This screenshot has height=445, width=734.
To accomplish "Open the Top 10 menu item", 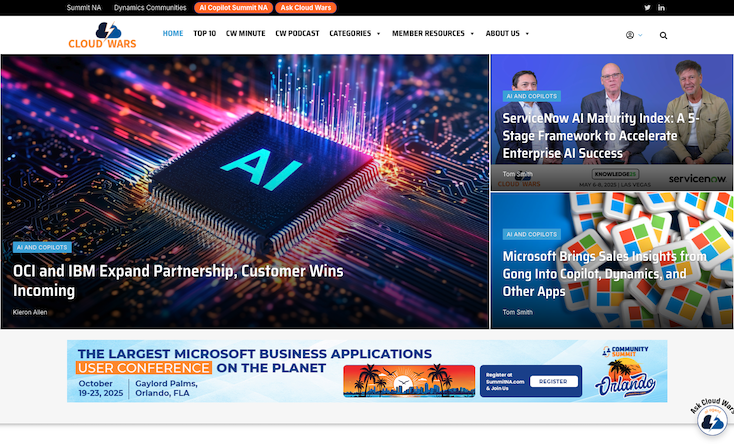I will click(205, 33).
